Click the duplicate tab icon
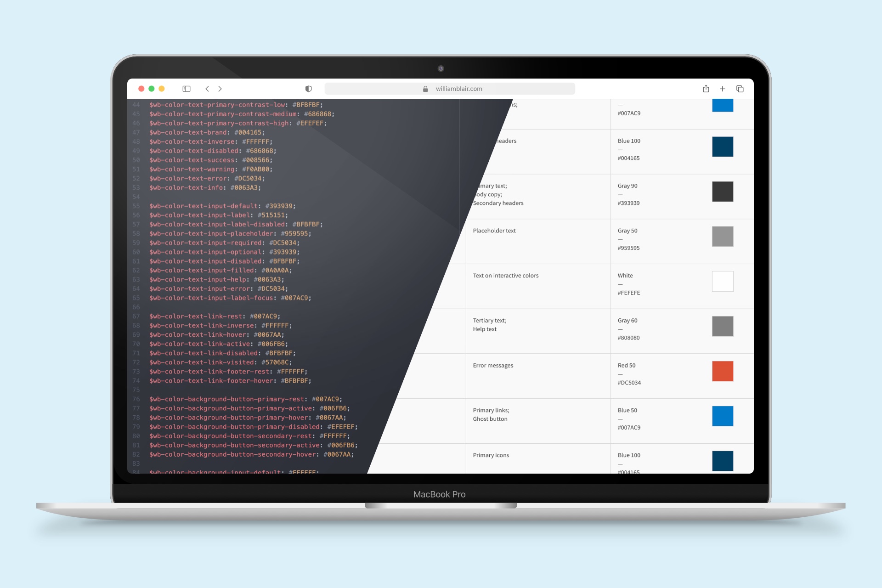This screenshot has height=588, width=882. tap(741, 89)
